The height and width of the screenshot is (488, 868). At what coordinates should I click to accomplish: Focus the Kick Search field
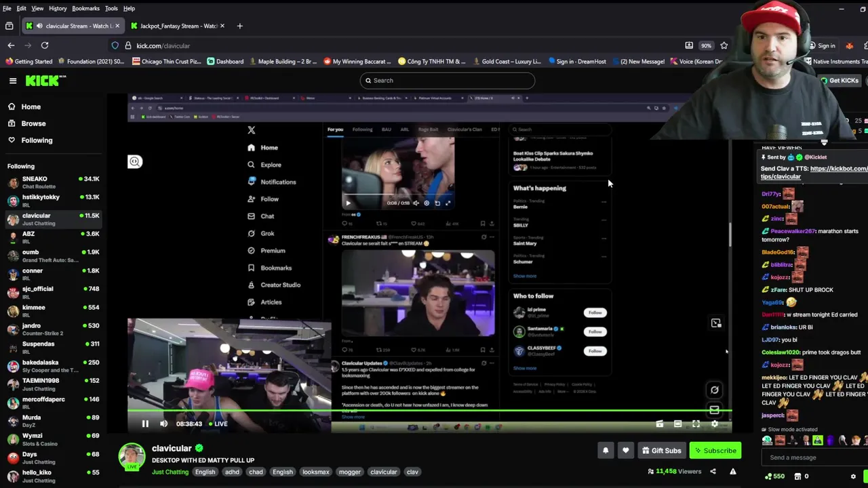tap(448, 81)
